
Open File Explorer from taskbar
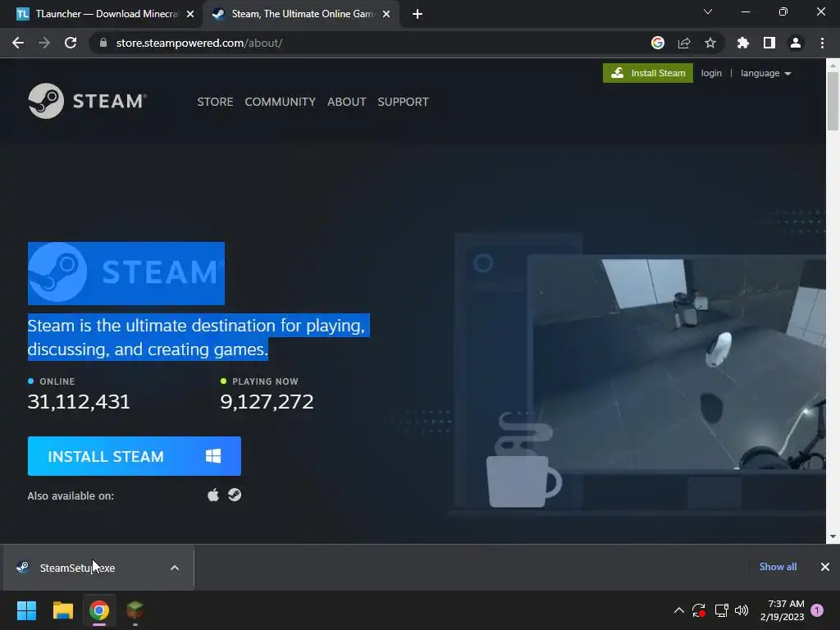click(62, 610)
